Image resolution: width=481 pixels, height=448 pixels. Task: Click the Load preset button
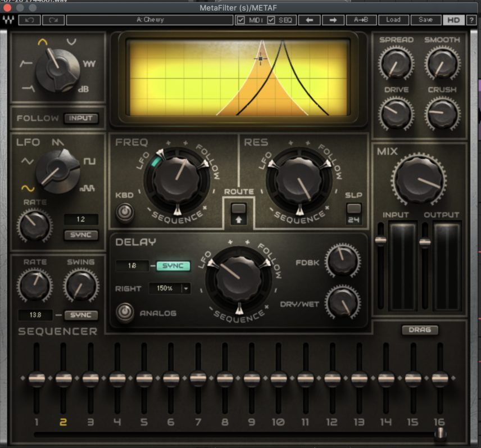click(x=393, y=20)
